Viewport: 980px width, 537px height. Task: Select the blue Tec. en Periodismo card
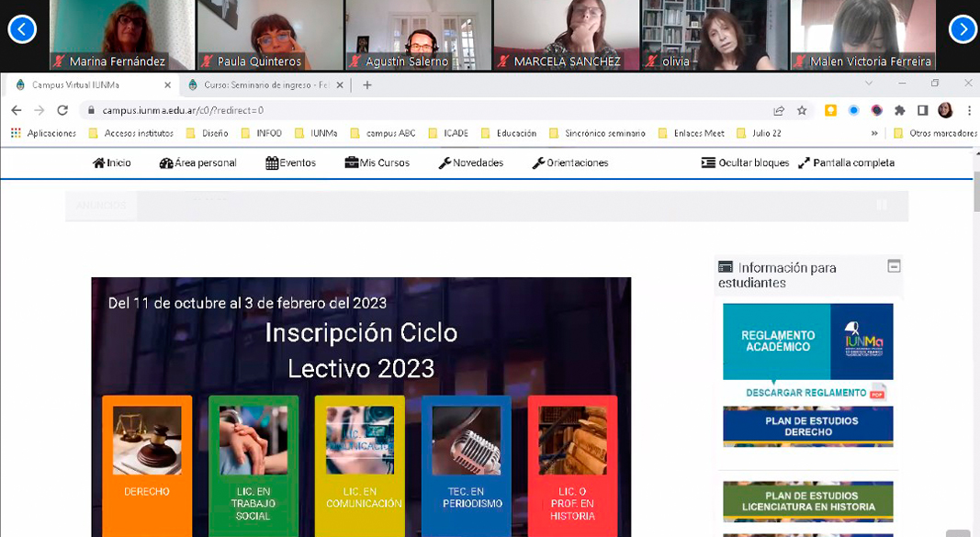click(467, 465)
